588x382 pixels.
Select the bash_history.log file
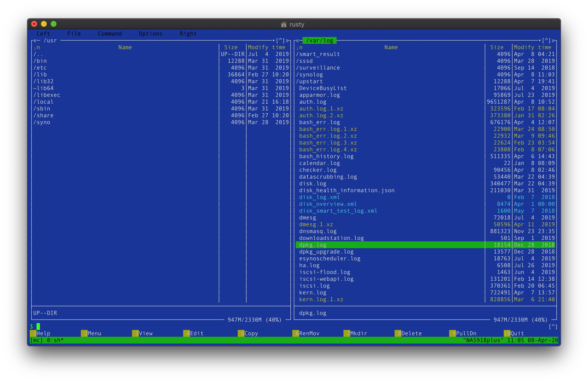tap(425, 156)
